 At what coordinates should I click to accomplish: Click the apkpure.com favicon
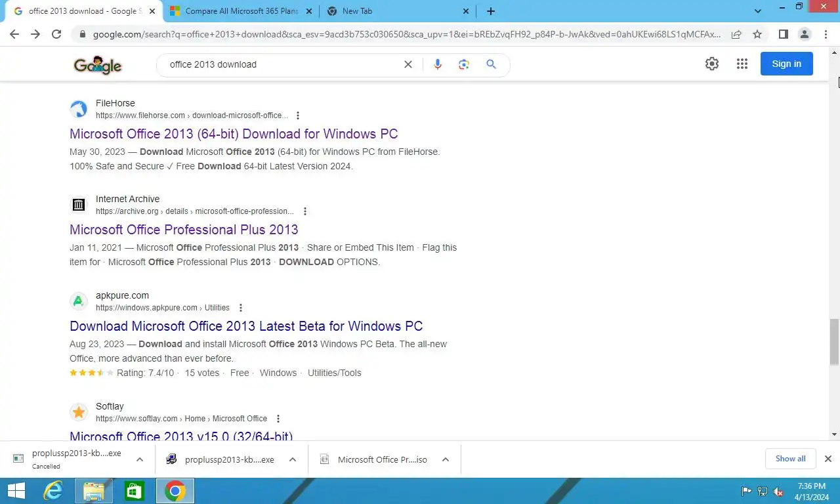(x=79, y=301)
